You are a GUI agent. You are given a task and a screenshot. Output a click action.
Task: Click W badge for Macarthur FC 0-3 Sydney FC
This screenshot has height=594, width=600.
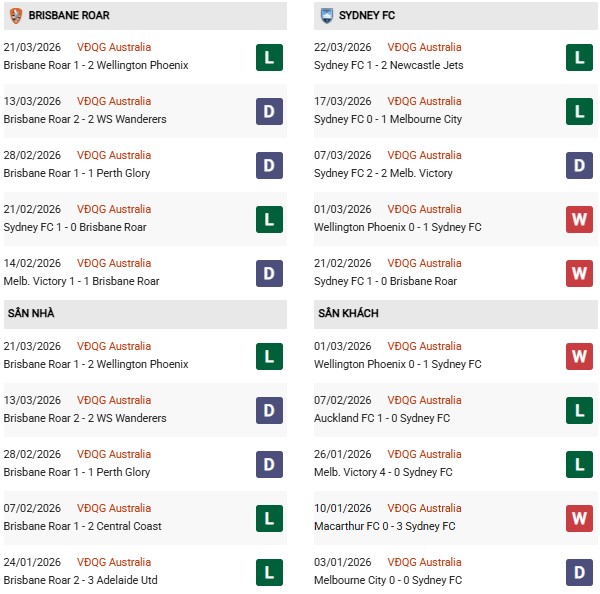(x=579, y=518)
